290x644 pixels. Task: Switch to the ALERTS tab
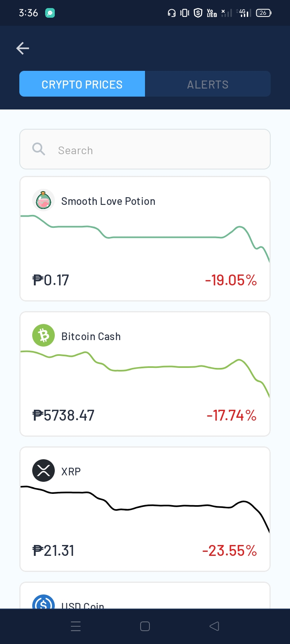pyautogui.click(x=208, y=84)
